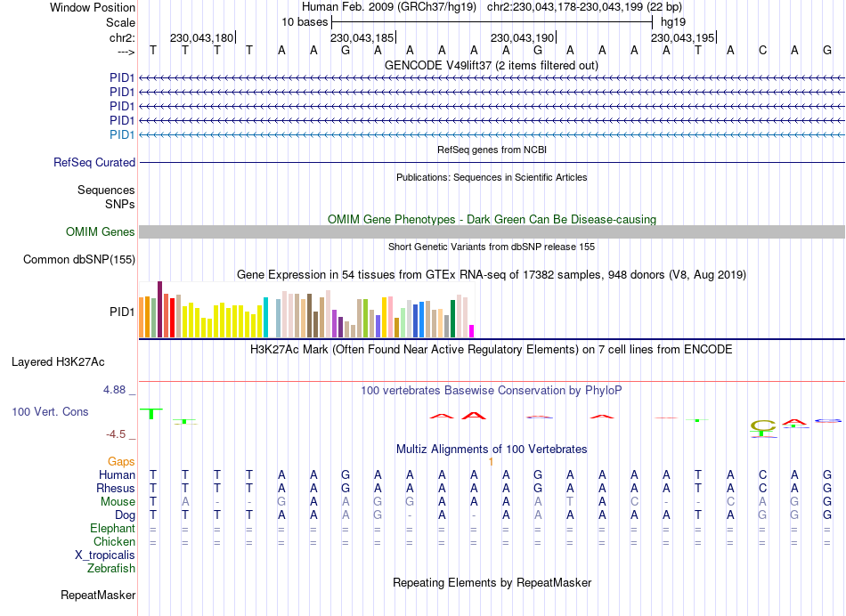Screen dimensions: 846x616
Task: Click the 'X_tropicalis' species label
Action: [105, 555]
